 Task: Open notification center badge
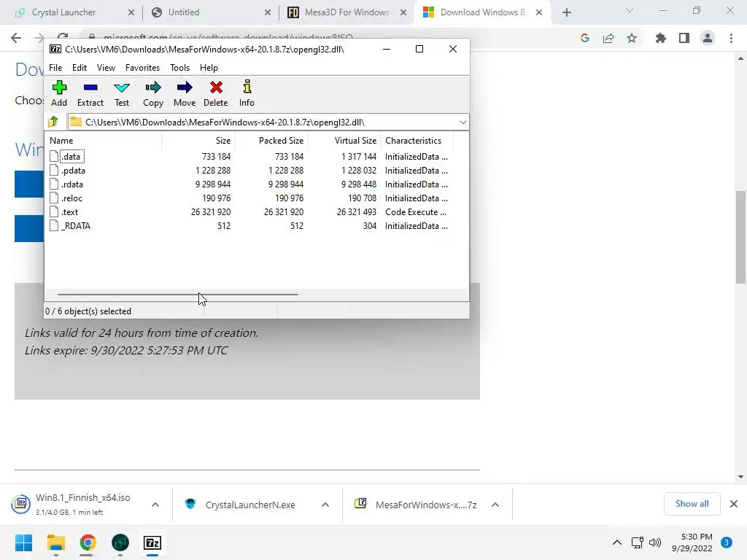pyautogui.click(x=727, y=542)
